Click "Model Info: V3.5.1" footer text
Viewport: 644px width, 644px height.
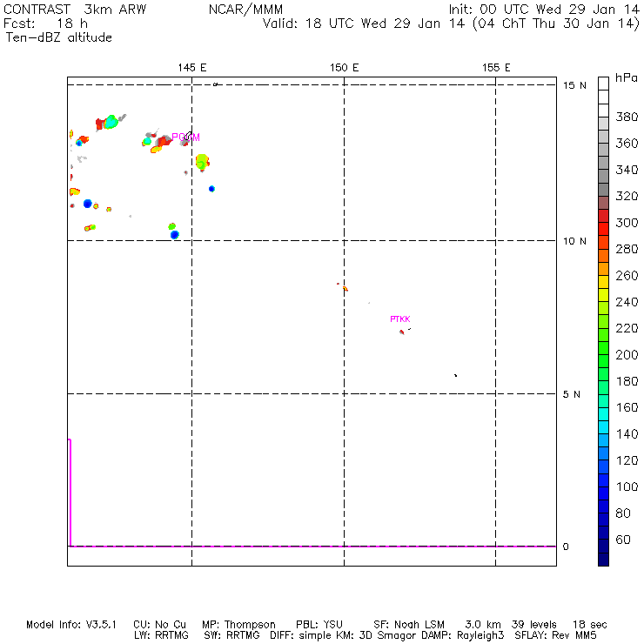pyautogui.click(x=71, y=625)
